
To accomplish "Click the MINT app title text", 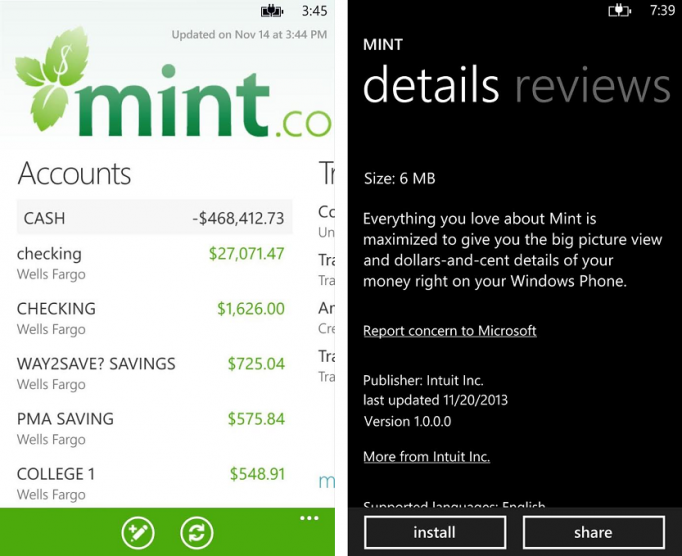I will [x=383, y=44].
